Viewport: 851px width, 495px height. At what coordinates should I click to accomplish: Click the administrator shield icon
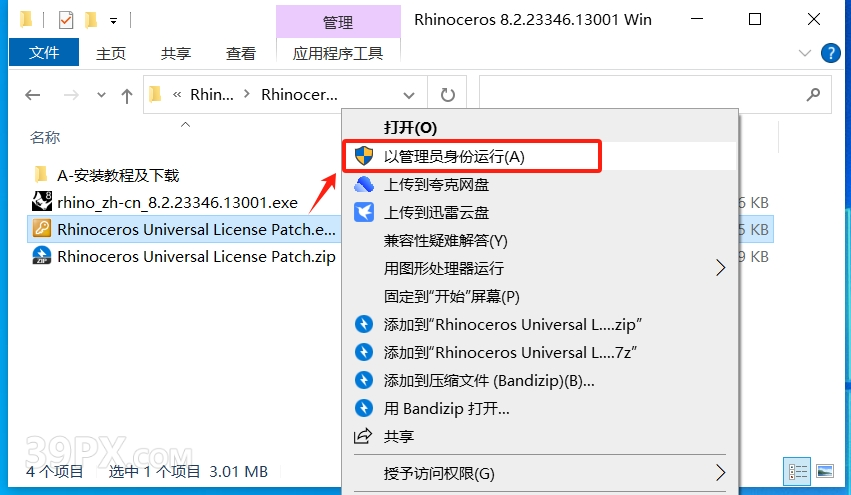tap(364, 156)
